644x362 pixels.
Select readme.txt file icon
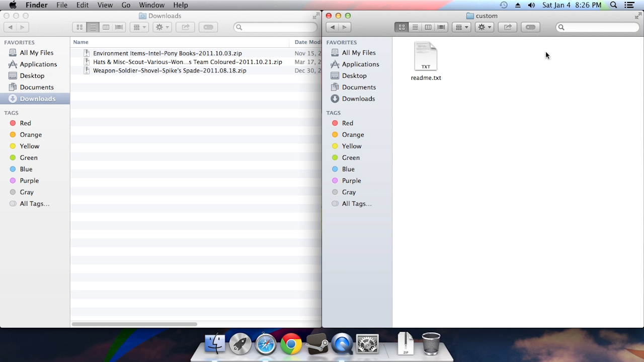coord(426,56)
